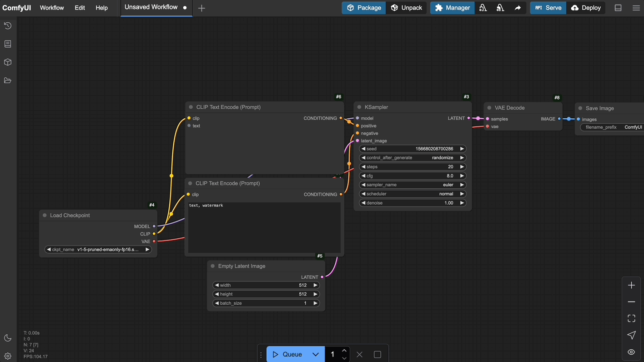Screen dimensions: 644x362
Task: Collapse the Load Checkpoint node via its dot
Action: 45,215
